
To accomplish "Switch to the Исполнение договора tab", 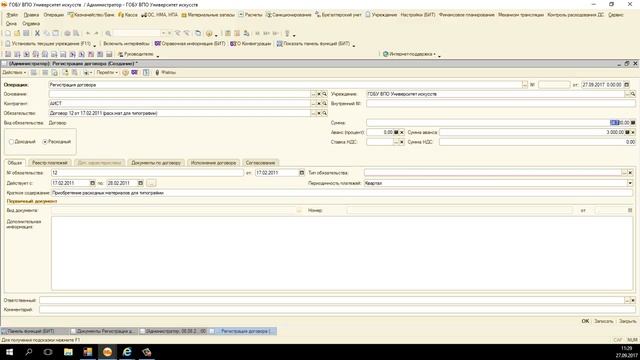I will pos(213,163).
